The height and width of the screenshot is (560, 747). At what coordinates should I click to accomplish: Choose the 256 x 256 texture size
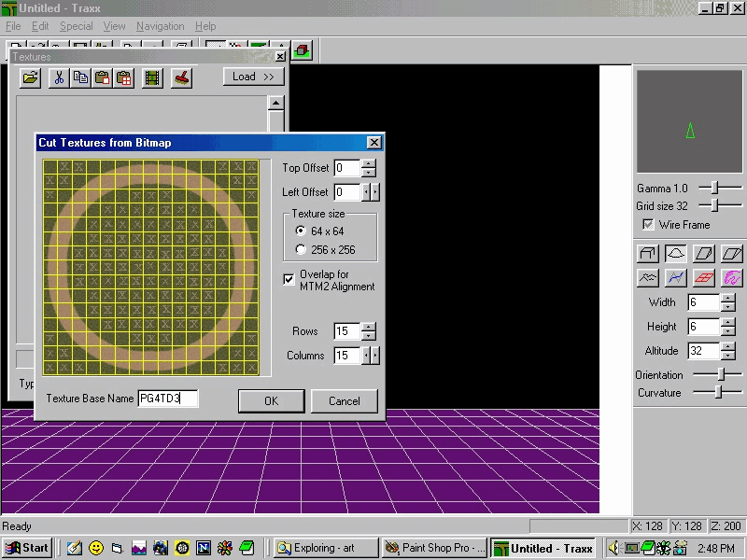pos(301,249)
